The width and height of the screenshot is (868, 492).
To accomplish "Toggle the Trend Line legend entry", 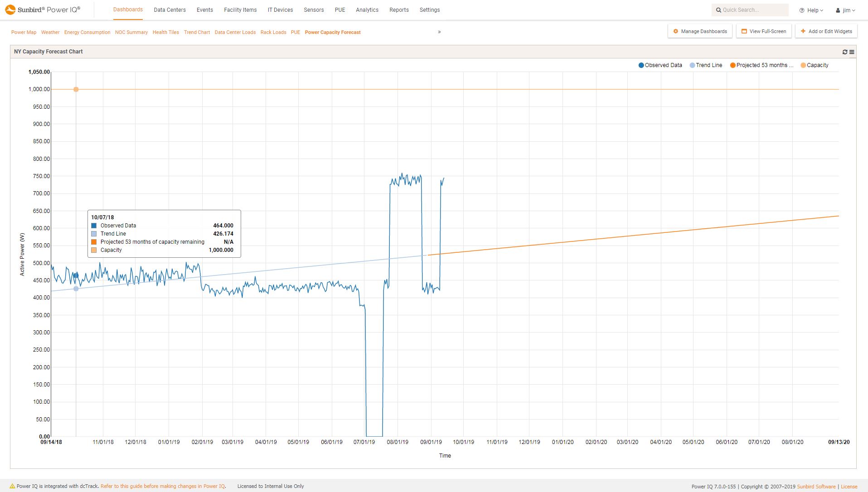I will [706, 65].
